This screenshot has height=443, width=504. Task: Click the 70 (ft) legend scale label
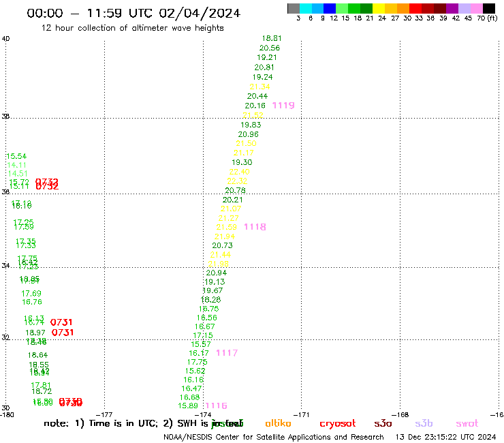(x=487, y=18)
